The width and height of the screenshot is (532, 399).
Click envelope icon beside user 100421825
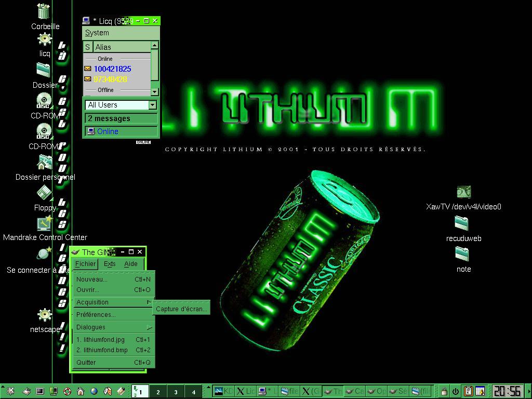click(87, 69)
